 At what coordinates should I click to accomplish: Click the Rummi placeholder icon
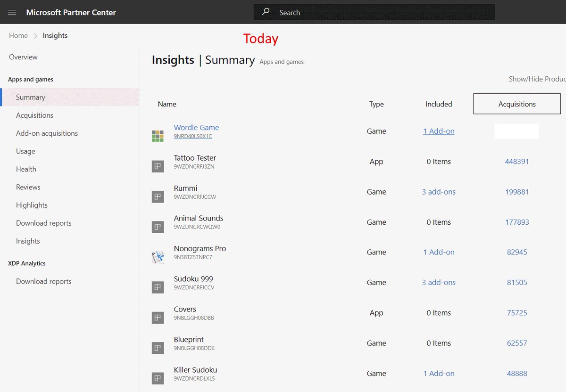click(x=158, y=197)
